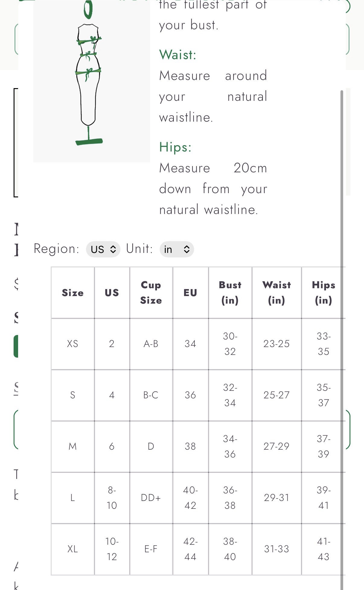This screenshot has width=364, height=590.
Task: Select the XS size row cell
Action: pos(73,344)
